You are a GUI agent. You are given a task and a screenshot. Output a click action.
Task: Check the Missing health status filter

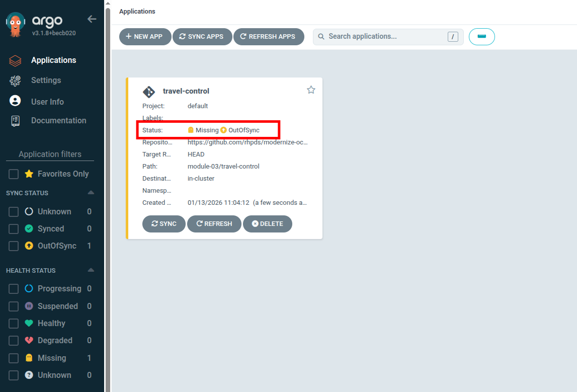coord(14,358)
